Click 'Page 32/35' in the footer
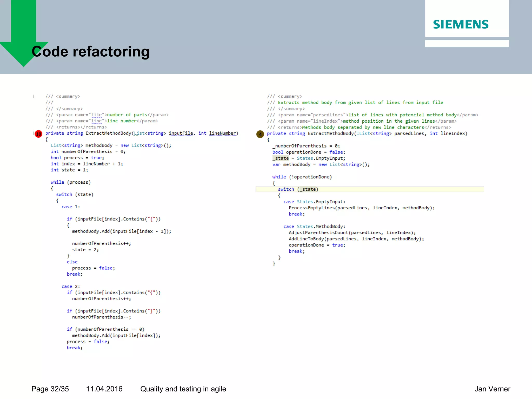The width and height of the screenshot is (532, 399). point(50,389)
